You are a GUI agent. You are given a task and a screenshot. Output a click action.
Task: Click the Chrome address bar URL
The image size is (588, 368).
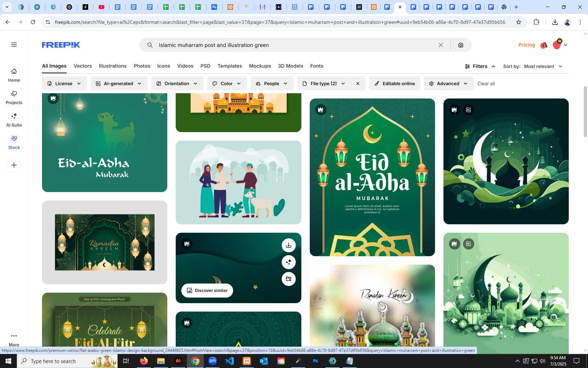tap(280, 22)
